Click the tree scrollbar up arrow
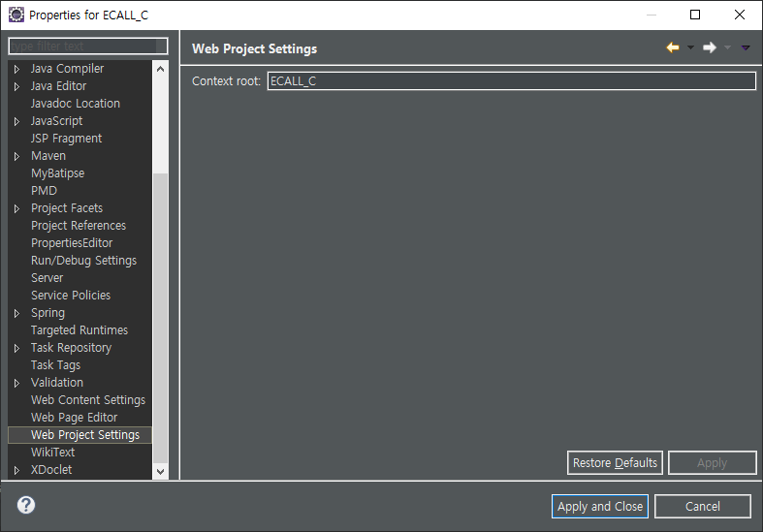The width and height of the screenshot is (763, 532). (x=160, y=69)
